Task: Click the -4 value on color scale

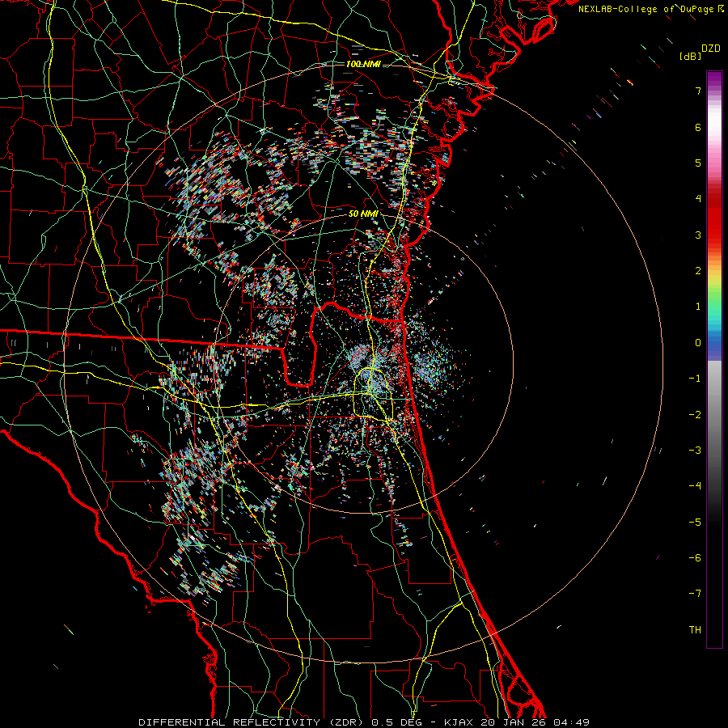Action: pos(695,486)
